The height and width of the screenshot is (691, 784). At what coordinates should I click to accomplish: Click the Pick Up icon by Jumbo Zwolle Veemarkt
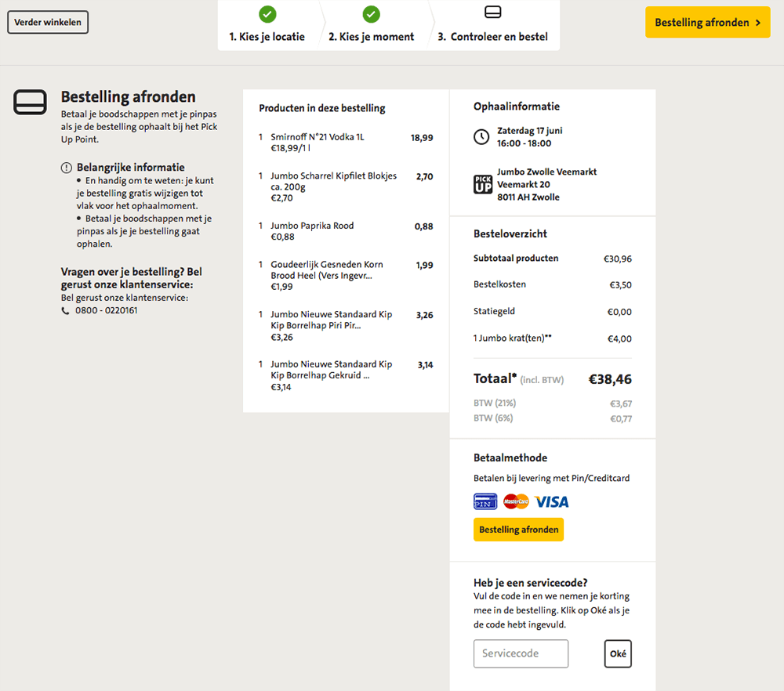tap(483, 184)
